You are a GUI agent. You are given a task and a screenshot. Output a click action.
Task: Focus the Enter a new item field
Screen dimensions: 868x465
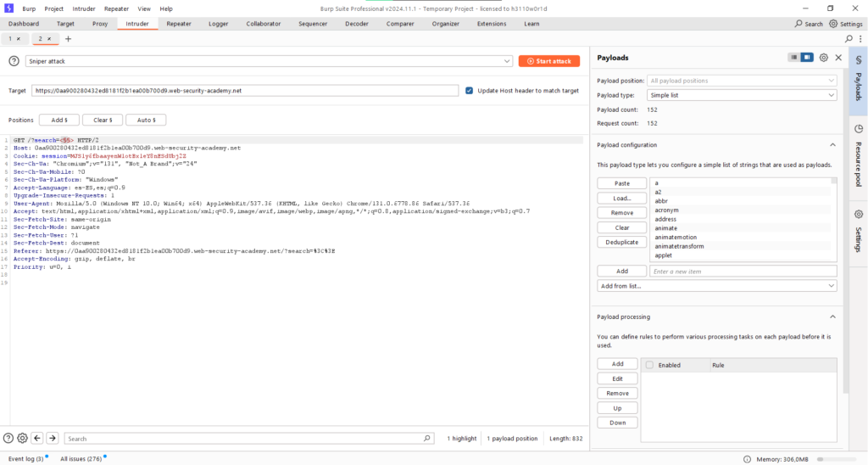pos(743,271)
